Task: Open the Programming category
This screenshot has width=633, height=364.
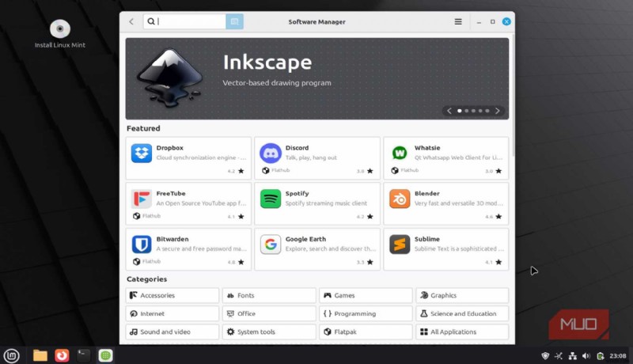Action: click(x=366, y=313)
